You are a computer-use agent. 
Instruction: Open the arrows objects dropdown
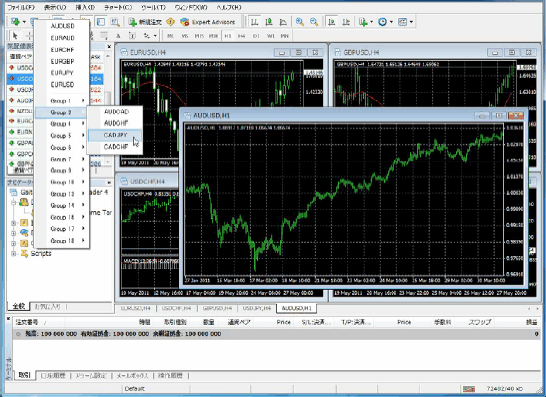click(155, 36)
